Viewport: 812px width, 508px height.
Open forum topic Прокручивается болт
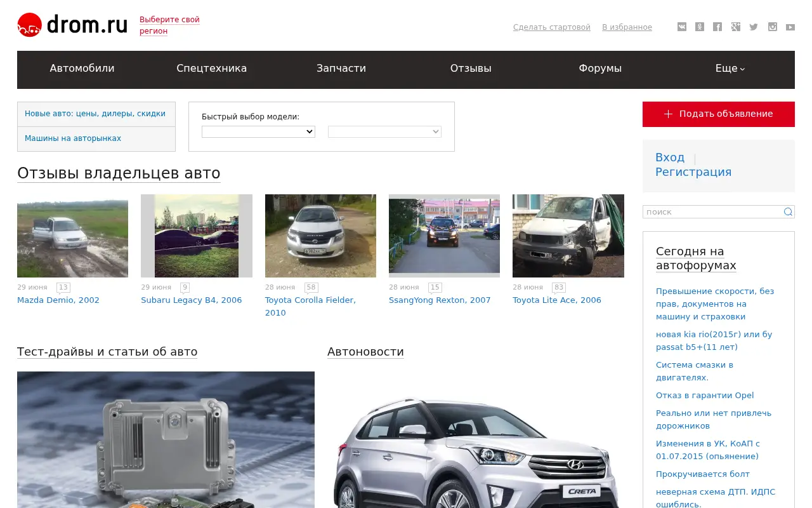703,474
